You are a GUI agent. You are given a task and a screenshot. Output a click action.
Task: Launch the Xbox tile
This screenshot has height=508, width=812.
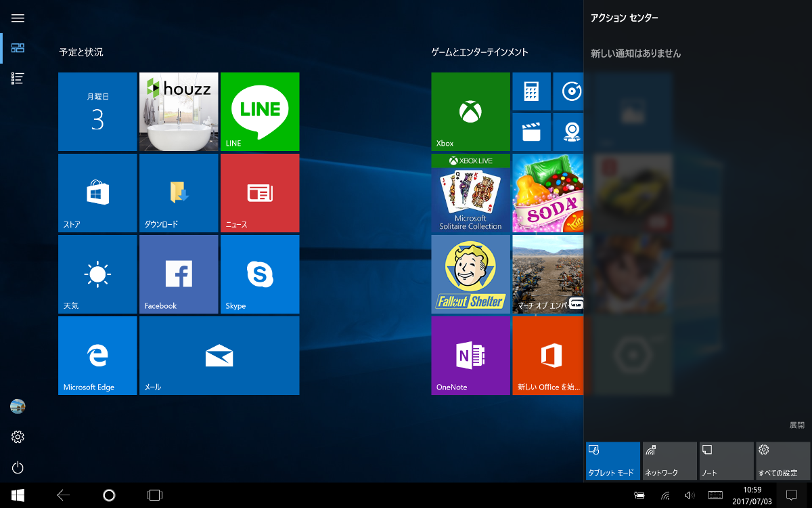pyautogui.click(x=470, y=112)
